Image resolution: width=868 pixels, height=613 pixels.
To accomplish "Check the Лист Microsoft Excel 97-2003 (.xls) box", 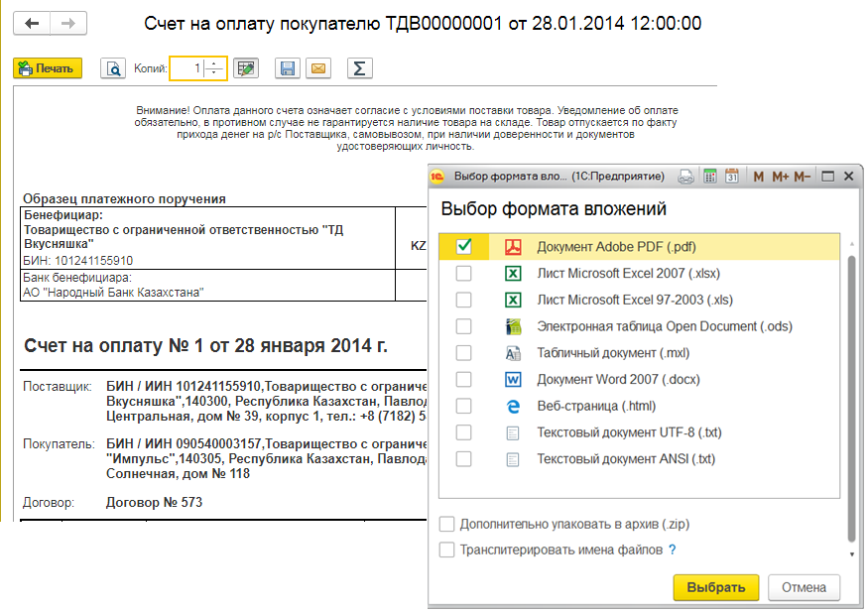I will [x=464, y=300].
